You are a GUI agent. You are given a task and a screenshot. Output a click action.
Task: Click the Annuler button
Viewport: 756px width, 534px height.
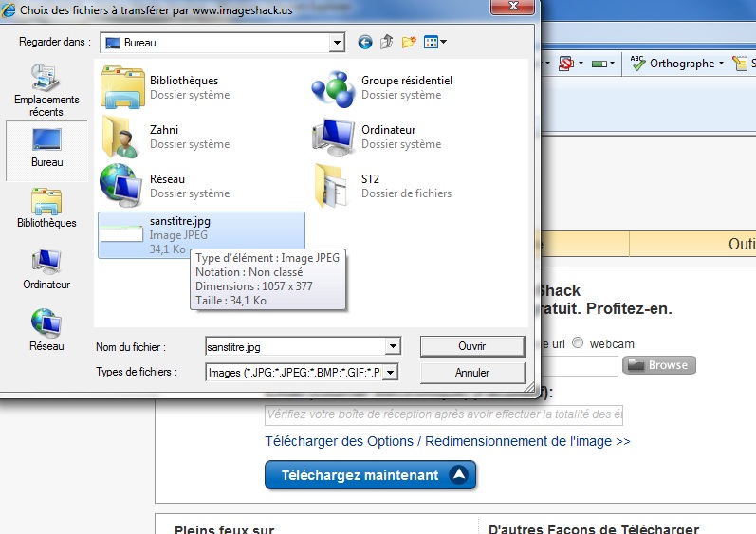coord(471,373)
